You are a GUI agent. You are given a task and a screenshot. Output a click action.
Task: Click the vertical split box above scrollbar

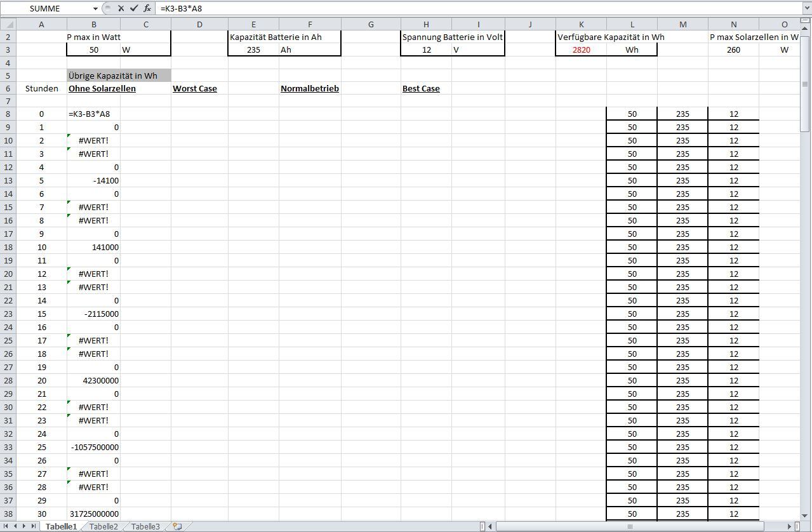pos(806,20)
